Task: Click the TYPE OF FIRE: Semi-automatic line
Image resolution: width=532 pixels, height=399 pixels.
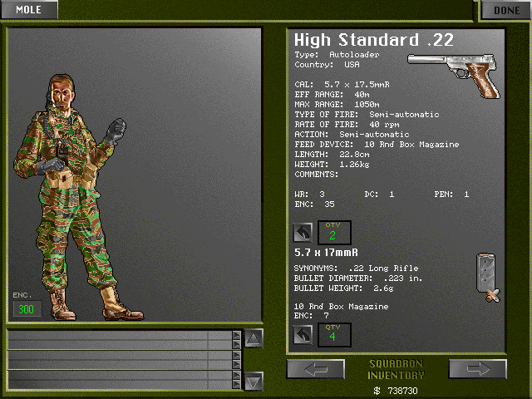Action: click(x=367, y=115)
